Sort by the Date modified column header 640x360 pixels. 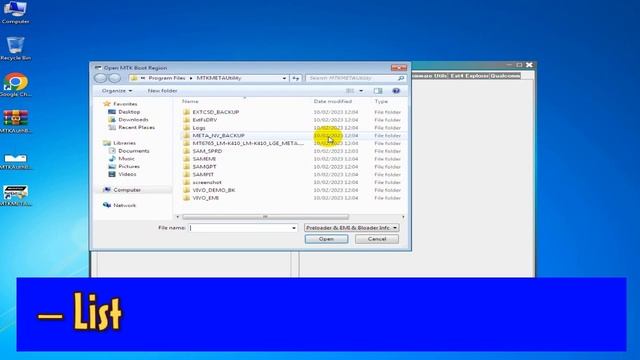point(333,101)
